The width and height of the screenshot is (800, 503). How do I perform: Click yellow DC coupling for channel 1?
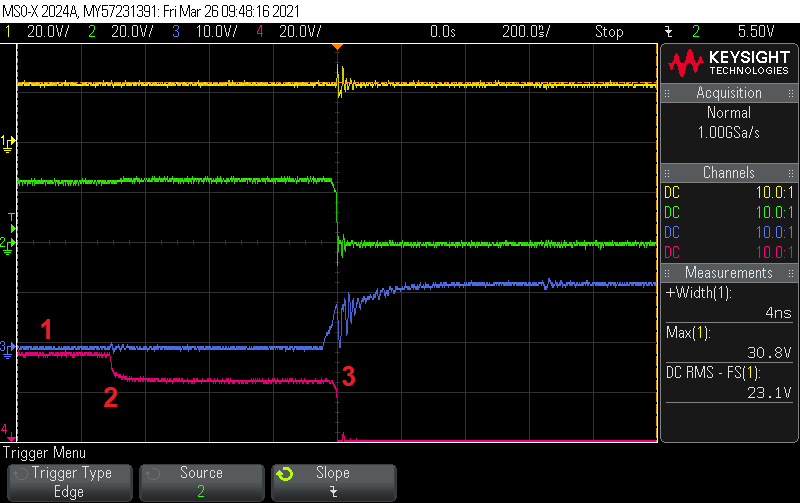672,193
